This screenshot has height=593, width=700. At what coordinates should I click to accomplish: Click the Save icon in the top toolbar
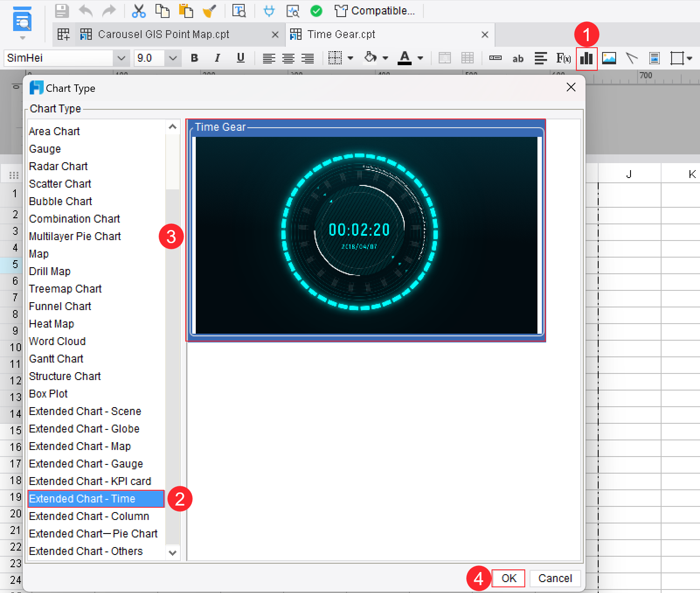(62, 11)
